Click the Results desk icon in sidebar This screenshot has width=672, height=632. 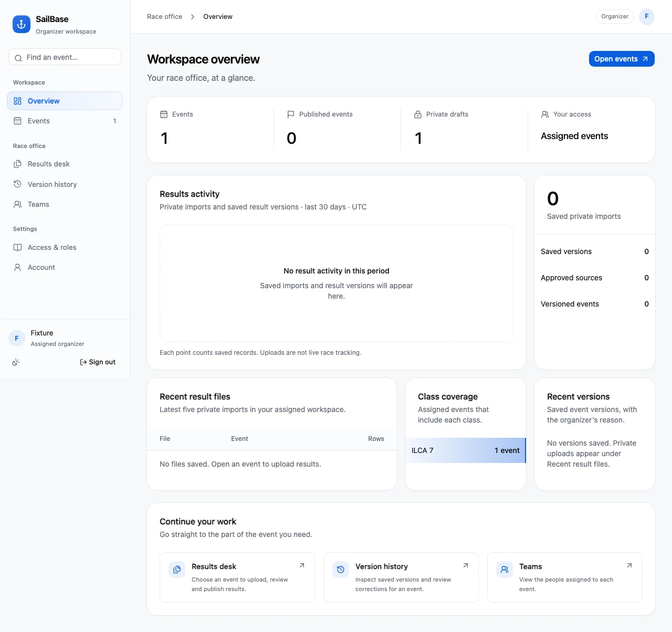[x=17, y=164]
